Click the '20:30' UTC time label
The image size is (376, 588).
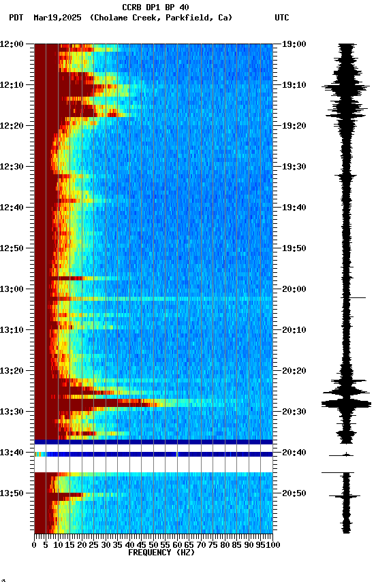coord(294,412)
